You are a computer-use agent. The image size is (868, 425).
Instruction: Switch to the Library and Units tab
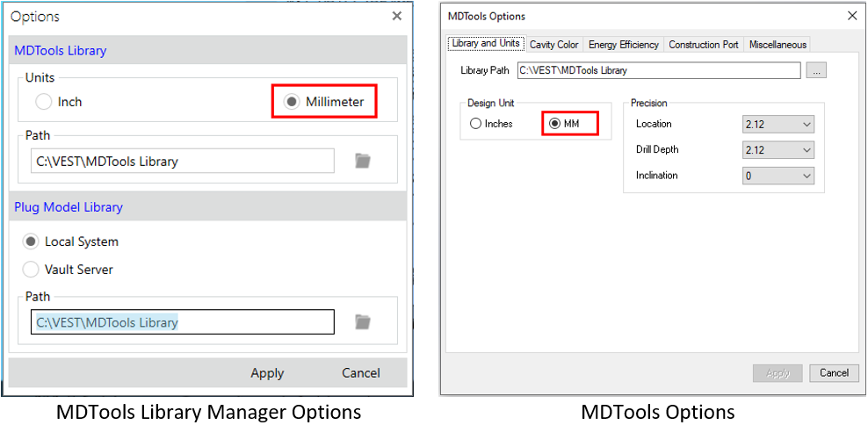pos(486,44)
